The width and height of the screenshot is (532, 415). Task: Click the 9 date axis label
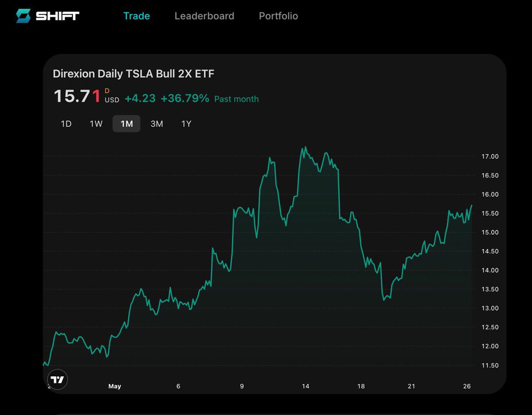coord(242,387)
